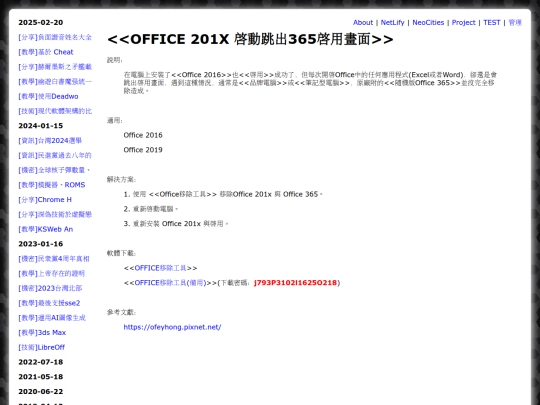This screenshot has width=540, height=405.
Task: Open the [機密]民眾黨4周年真相 article
Action: click(x=54, y=259)
